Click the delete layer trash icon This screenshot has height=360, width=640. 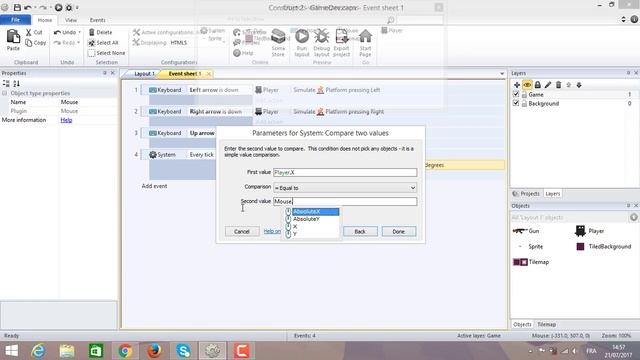click(558, 85)
